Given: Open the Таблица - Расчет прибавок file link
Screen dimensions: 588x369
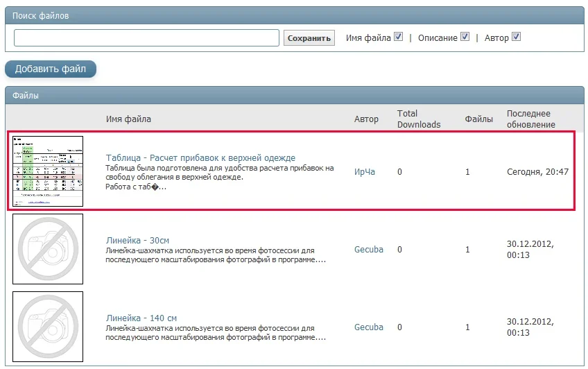Looking at the screenshot, I should click(x=200, y=158).
